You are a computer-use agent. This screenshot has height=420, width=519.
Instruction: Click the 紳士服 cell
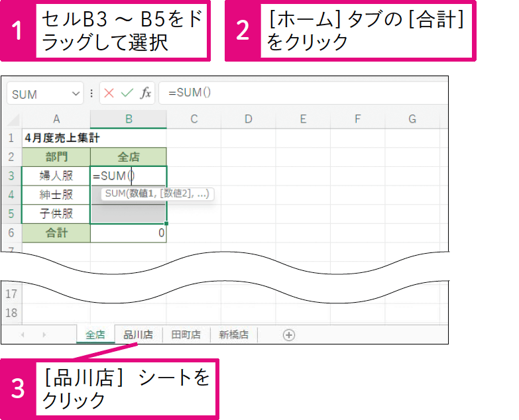tap(56, 195)
